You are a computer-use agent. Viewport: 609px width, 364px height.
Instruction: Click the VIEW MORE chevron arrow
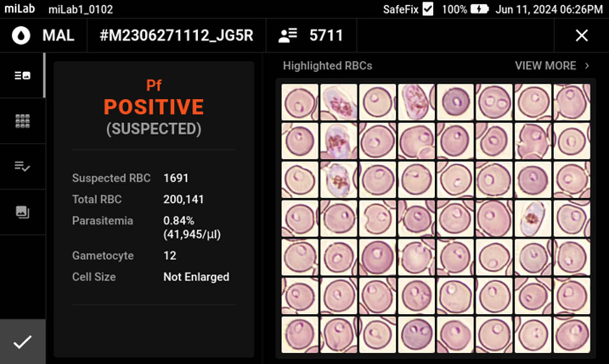click(587, 66)
